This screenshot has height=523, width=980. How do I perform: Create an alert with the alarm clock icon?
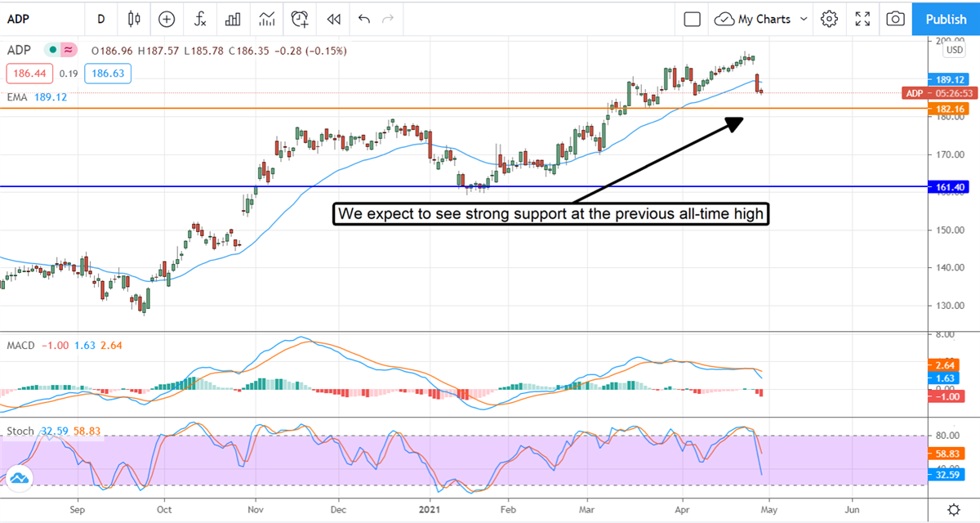(301, 19)
